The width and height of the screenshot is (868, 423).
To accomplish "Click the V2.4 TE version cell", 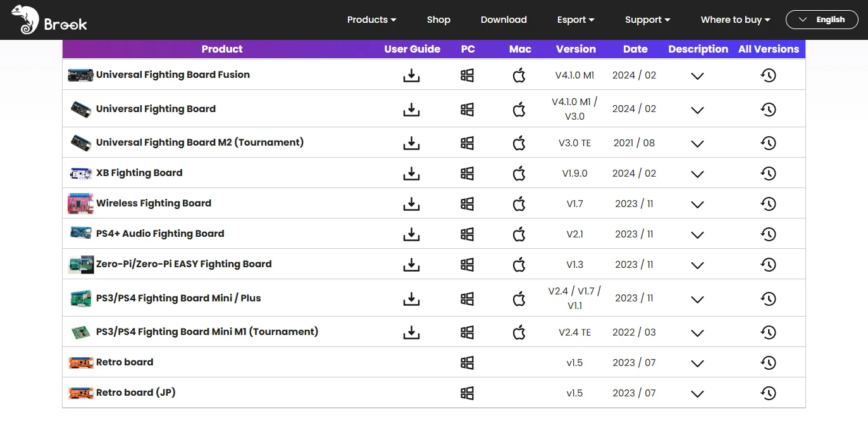I will coord(574,332).
